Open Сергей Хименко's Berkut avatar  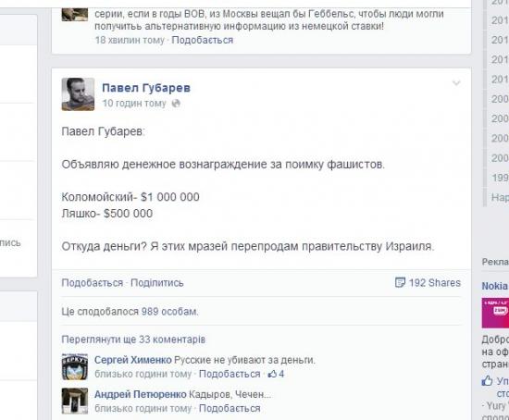point(75,366)
